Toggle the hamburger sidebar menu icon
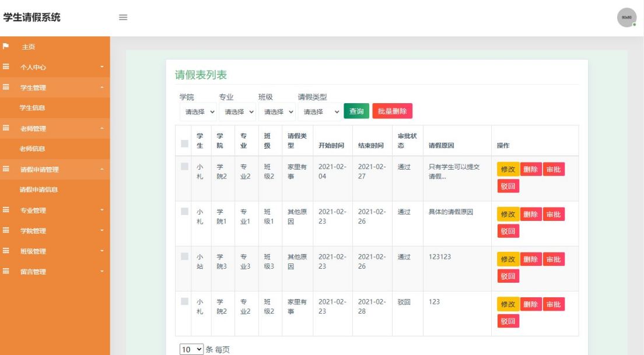Screen dimensions: 644x355 pos(123,17)
